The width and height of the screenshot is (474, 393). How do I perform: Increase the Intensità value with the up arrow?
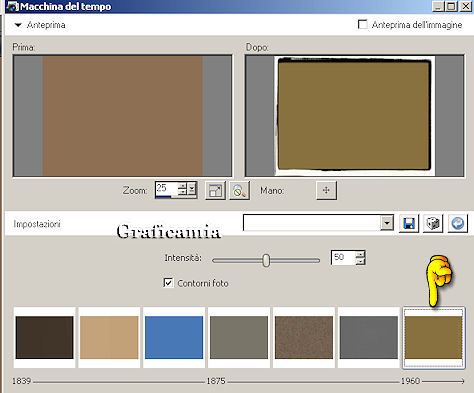click(360, 255)
